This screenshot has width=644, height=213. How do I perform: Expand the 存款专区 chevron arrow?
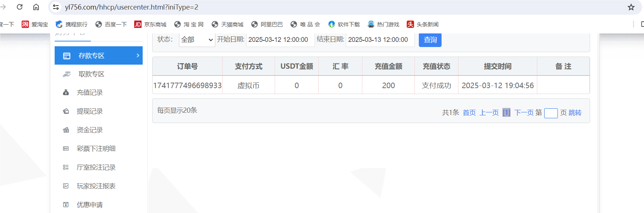pos(138,55)
